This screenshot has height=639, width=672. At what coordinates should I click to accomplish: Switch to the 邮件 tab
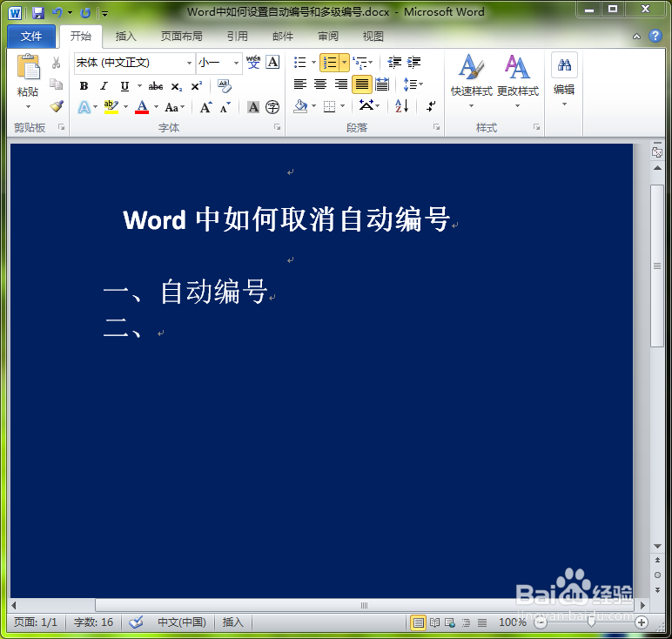[283, 37]
